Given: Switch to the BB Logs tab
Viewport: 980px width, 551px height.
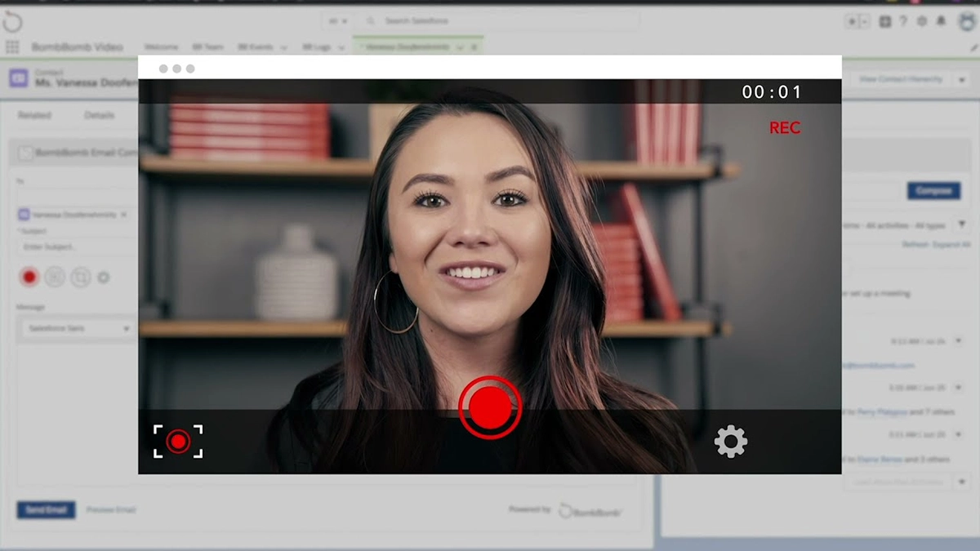Looking at the screenshot, I should click(x=317, y=47).
